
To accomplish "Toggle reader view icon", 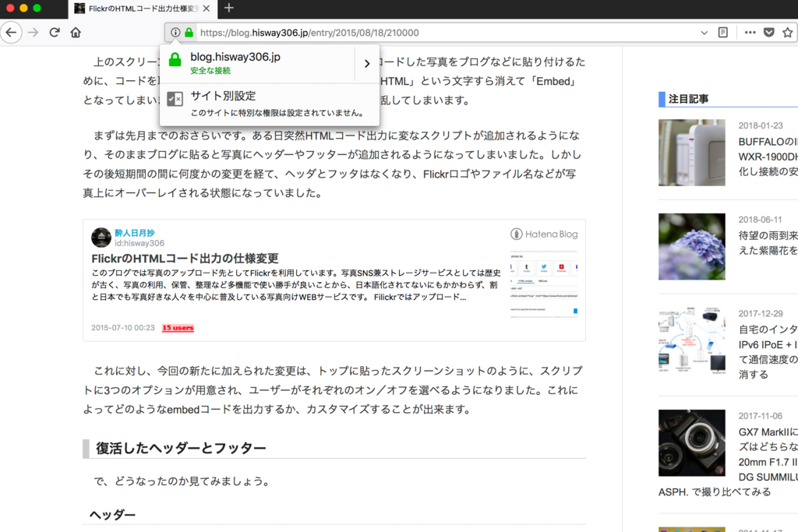I will 722,33.
